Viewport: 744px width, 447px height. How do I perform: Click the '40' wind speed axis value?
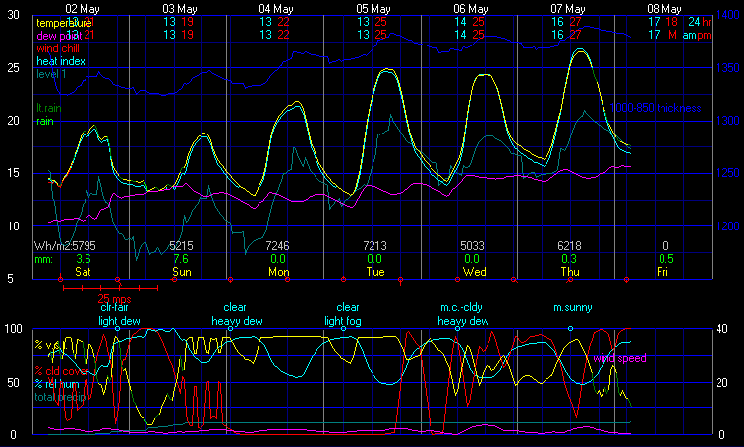[722, 329]
